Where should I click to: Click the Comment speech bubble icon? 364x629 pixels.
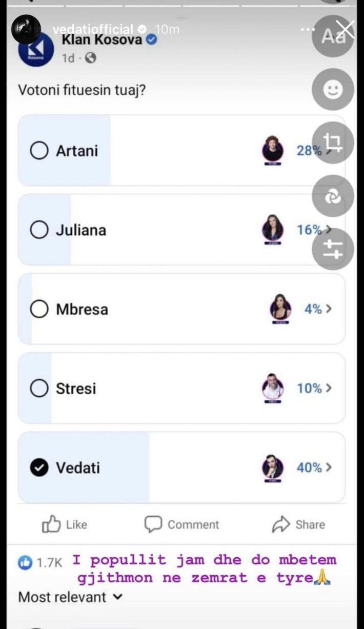pyautogui.click(x=153, y=524)
